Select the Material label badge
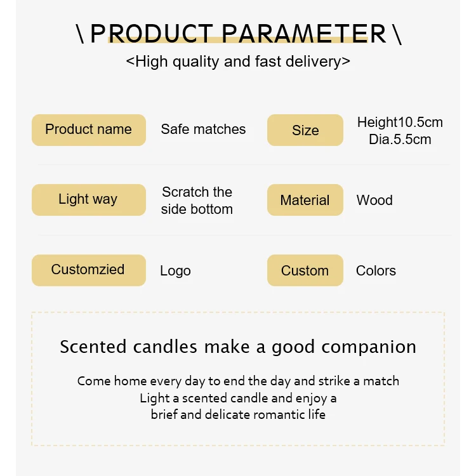The width and height of the screenshot is (476, 476). pos(305,200)
